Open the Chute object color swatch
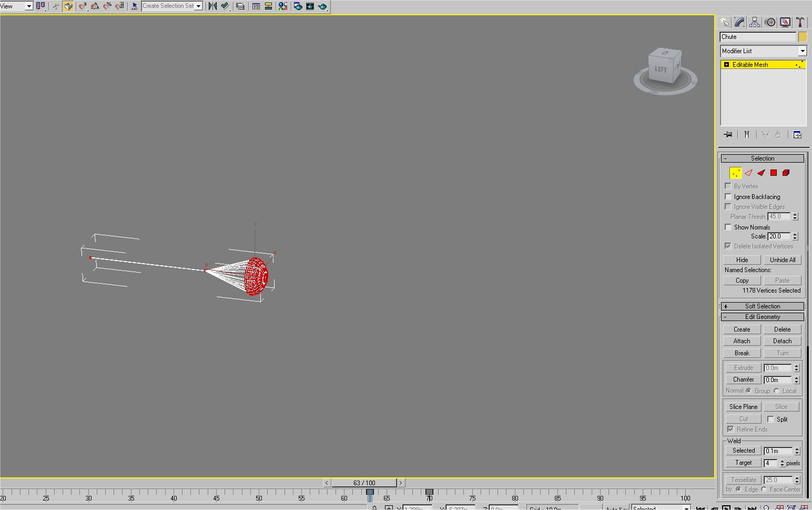812x510 pixels. 803,37
